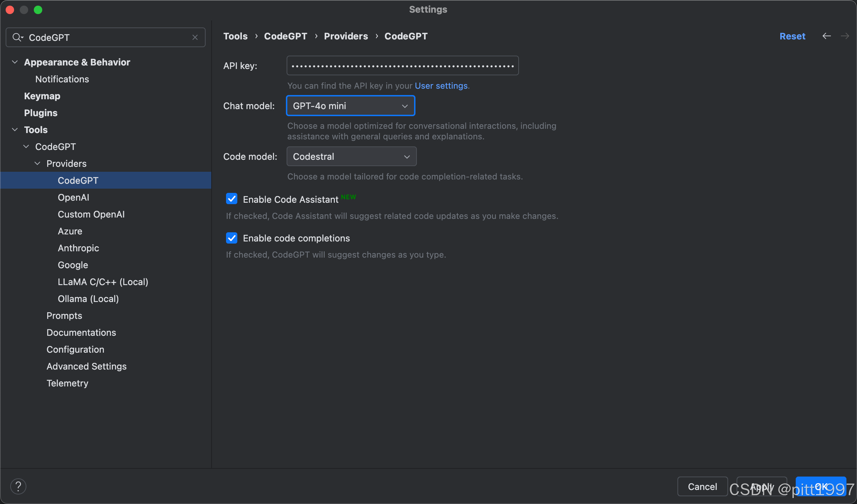This screenshot has height=504, width=857.
Task: Open the Code model dropdown showing Codestral
Action: 351,156
